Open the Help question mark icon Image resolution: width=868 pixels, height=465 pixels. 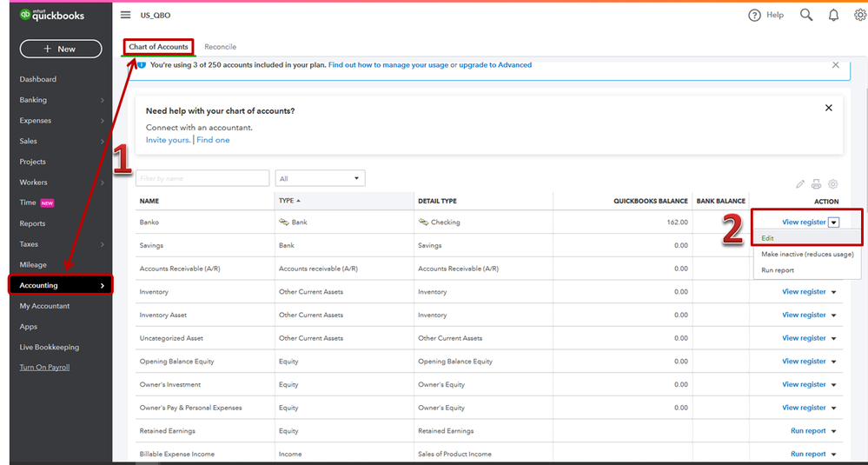pos(754,16)
